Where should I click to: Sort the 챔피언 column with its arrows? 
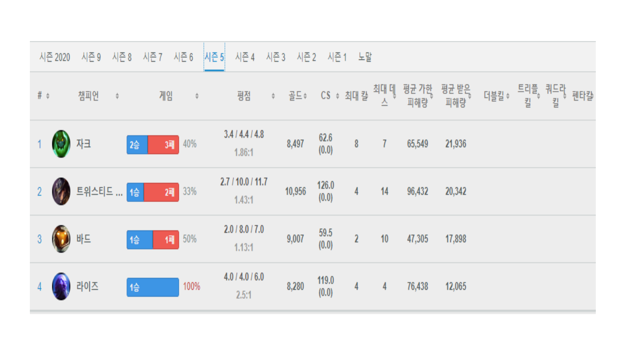point(117,96)
